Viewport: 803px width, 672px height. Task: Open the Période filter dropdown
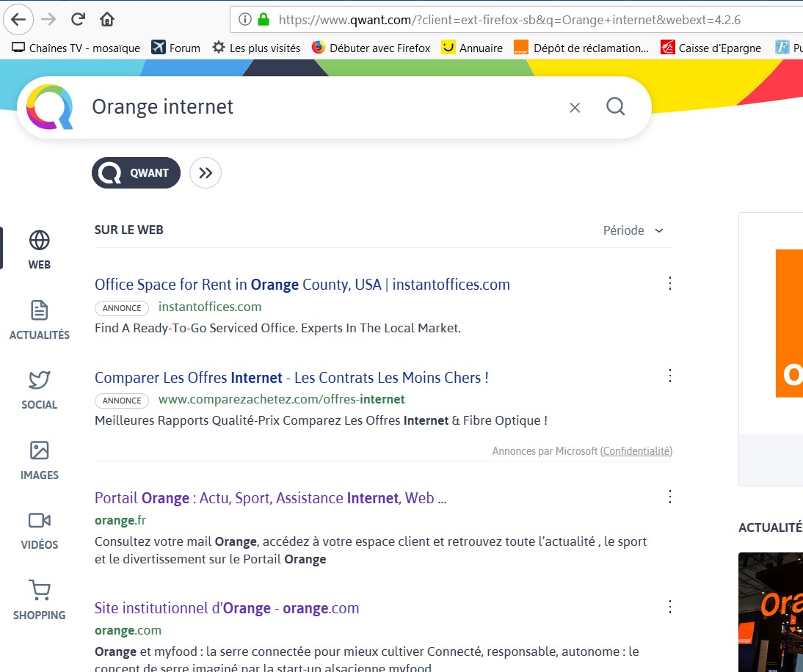coord(633,230)
